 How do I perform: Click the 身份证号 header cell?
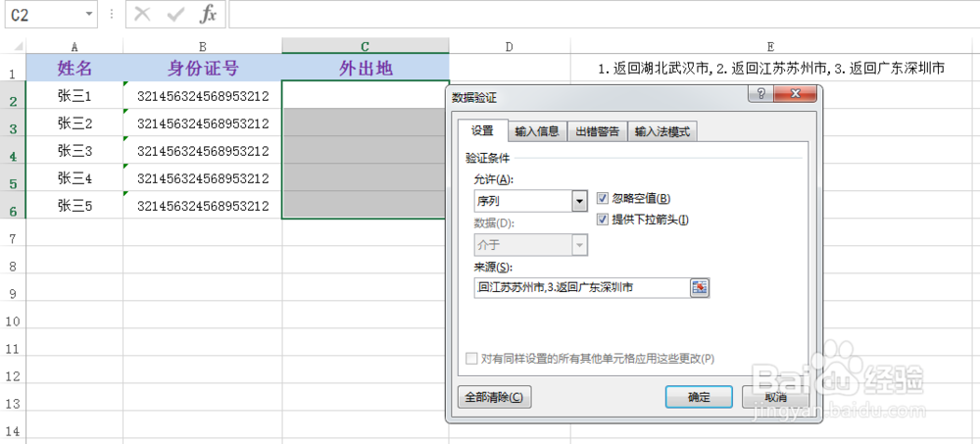pos(203,68)
